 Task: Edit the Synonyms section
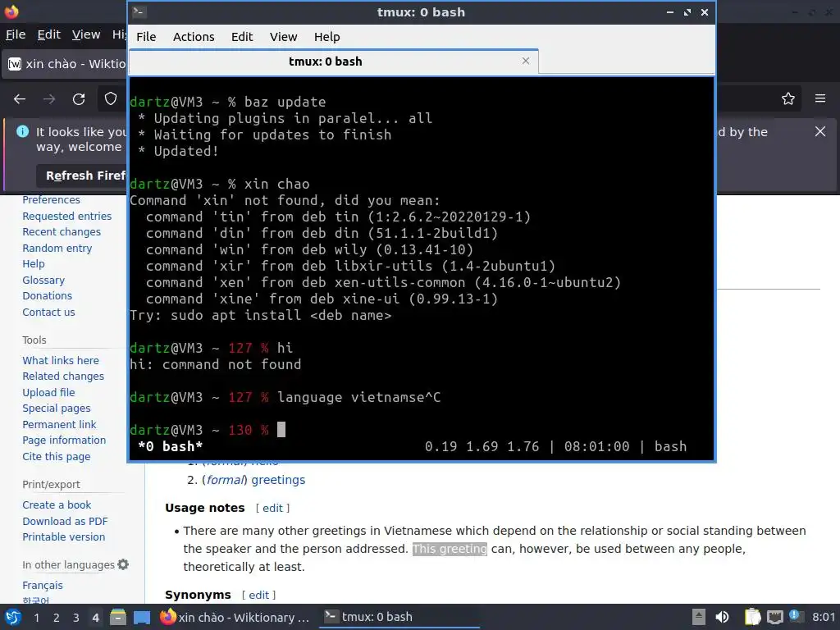click(258, 595)
